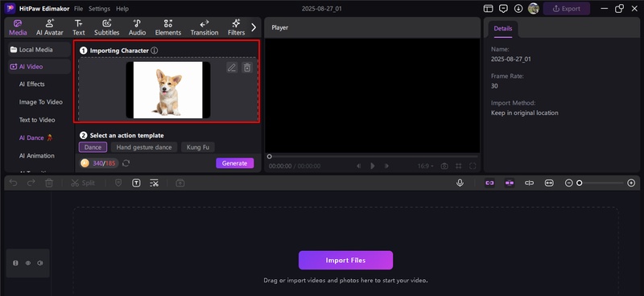The width and height of the screenshot is (644, 296).
Task: Select AI Video in sidebar
Action: pyautogui.click(x=39, y=67)
